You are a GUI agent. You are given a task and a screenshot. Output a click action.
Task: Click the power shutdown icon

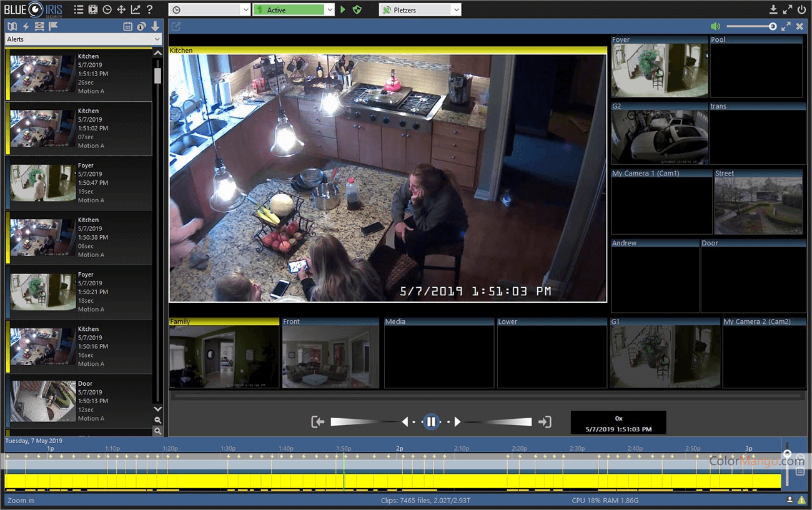tap(801, 9)
